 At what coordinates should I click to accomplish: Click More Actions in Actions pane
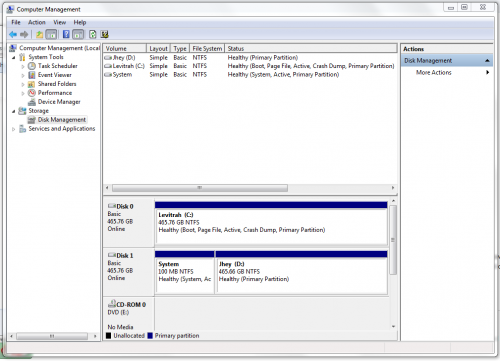pos(434,72)
